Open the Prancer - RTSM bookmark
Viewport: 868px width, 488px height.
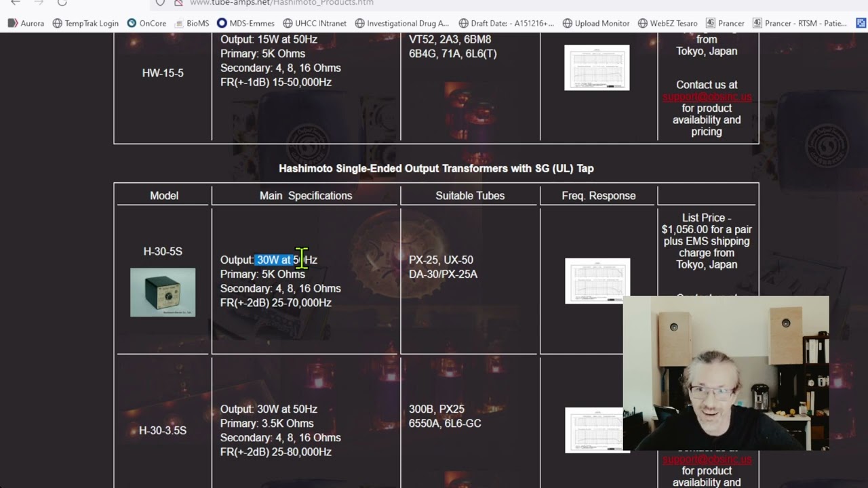(x=800, y=23)
